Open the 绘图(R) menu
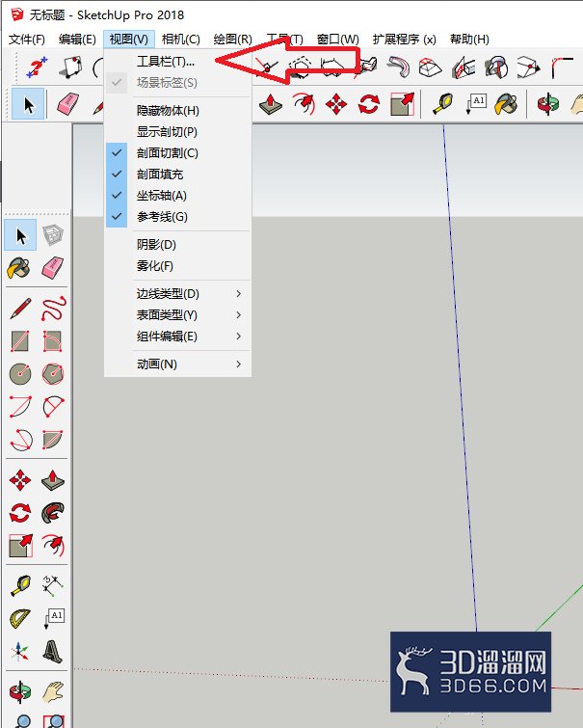Viewport: 583px width, 728px height. point(232,39)
